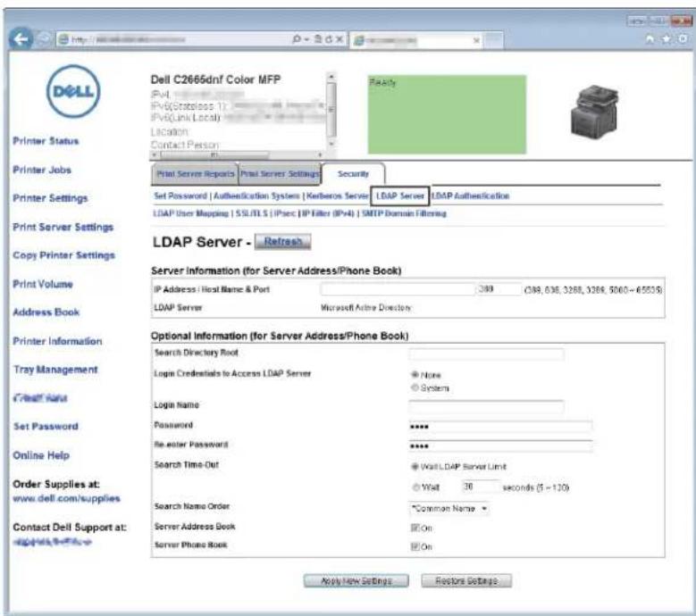Screen dimensions: 696x616
Task: Toggle the Server Phone Book checkbox
Action: pyautogui.click(x=415, y=547)
